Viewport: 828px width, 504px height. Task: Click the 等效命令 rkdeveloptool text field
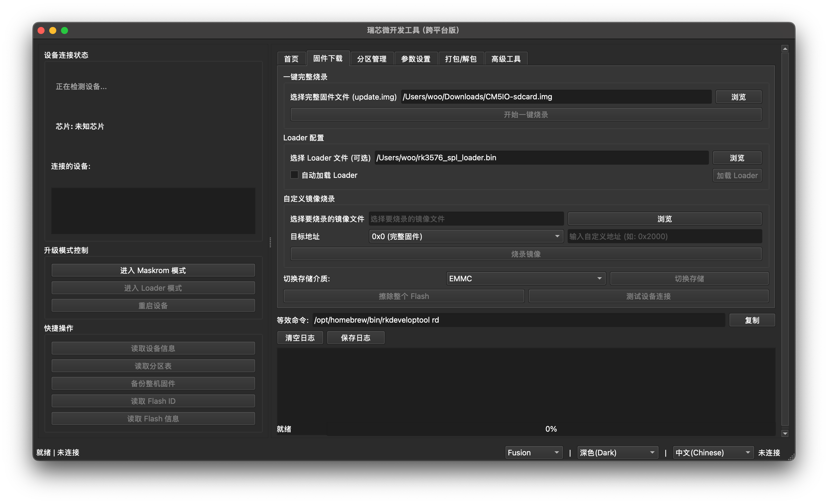[x=518, y=320]
